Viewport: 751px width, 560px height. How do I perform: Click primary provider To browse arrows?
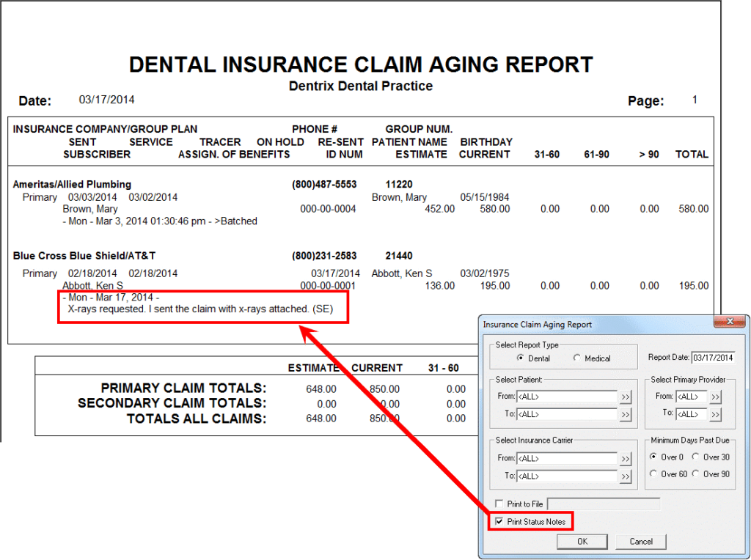(x=715, y=414)
